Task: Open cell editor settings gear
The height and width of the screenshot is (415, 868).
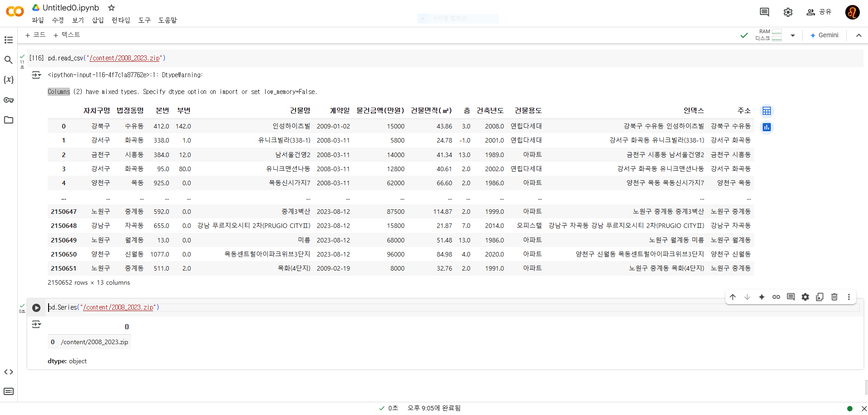Action: [x=805, y=297]
